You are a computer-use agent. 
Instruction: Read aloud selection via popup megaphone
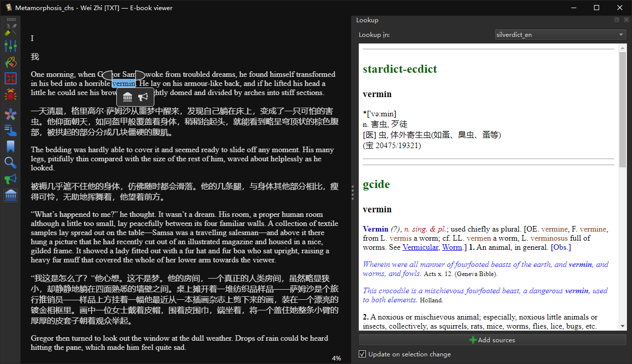[143, 97]
